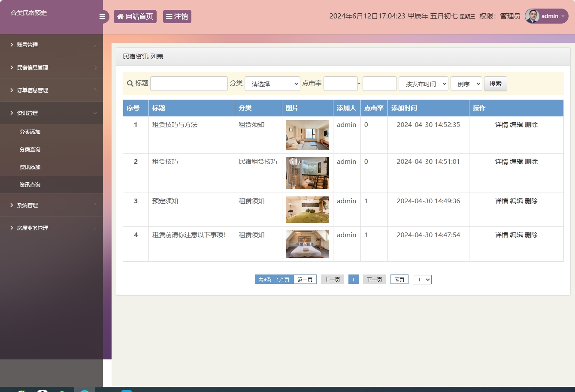Image resolution: width=575 pixels, height=392 pixels.
Task: Click the 搜索 search button
Action: point(495,83)
